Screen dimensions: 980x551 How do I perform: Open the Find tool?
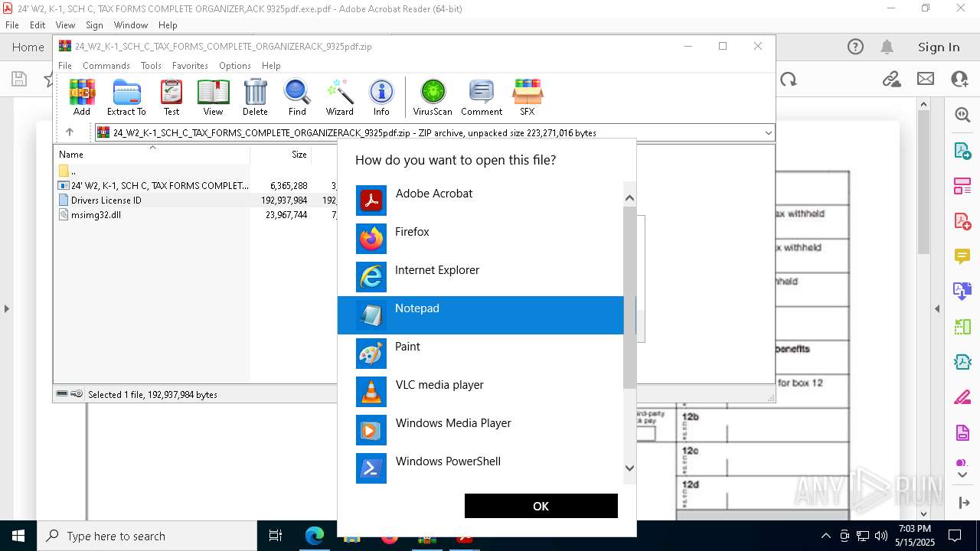coord(297,97)
